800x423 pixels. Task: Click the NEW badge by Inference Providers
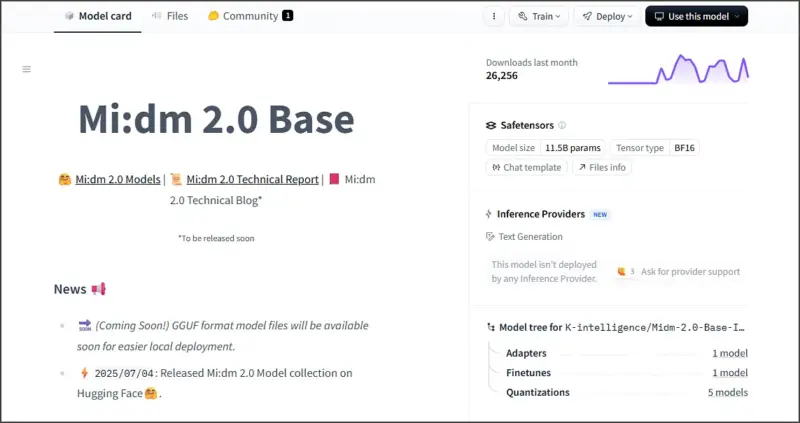(x=600, y=215)
